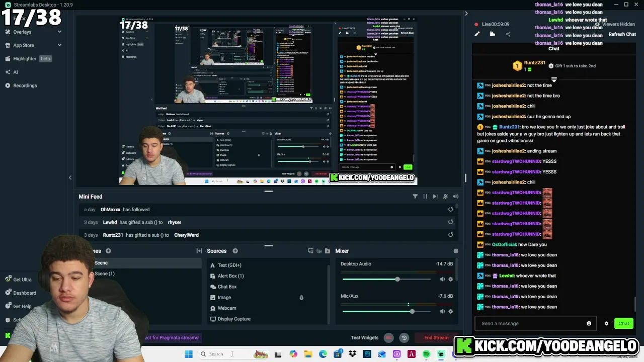This screenshot has height=362, width=644.
Task: Open Overlays in the sidebar
Action: (22, 32)
